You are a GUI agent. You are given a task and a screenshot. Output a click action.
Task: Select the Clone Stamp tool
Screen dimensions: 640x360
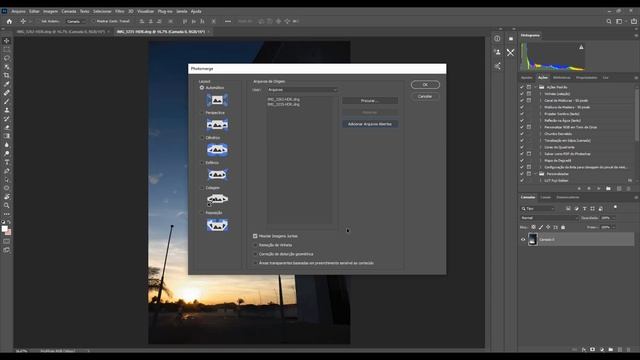(7, 110)
